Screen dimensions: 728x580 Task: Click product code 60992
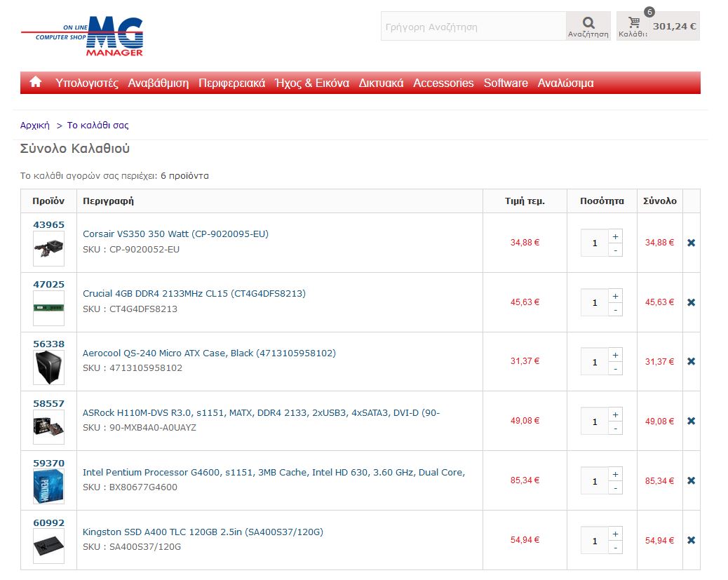(49, 523)
